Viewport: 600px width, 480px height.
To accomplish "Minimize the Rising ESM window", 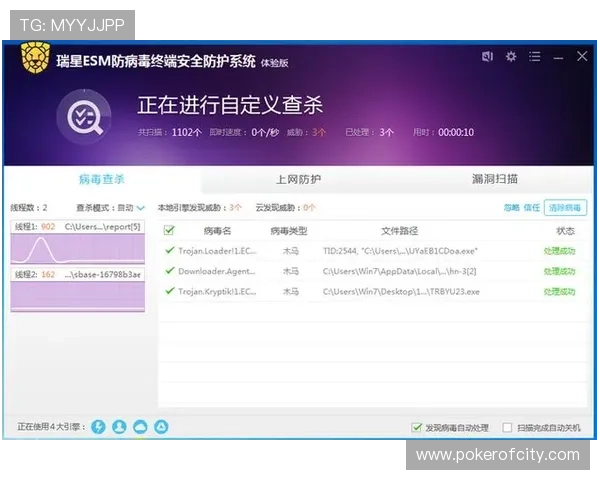I will tap(558, 58).
